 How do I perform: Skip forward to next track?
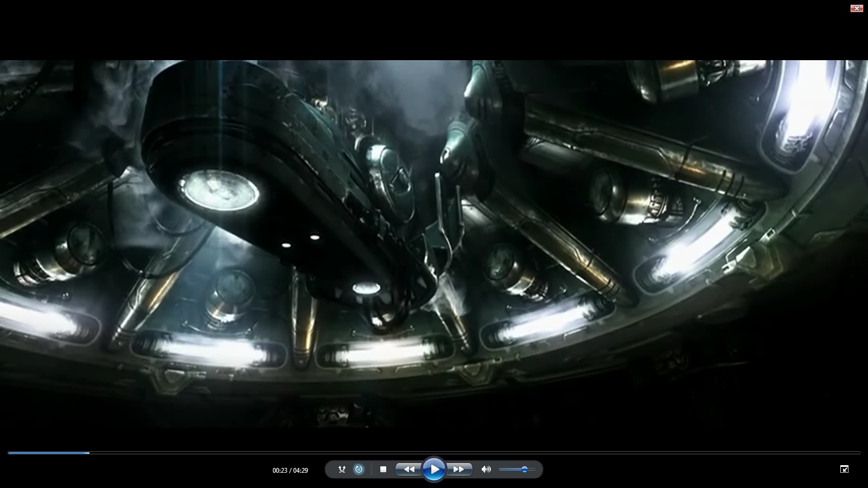(x=459, y=470)
